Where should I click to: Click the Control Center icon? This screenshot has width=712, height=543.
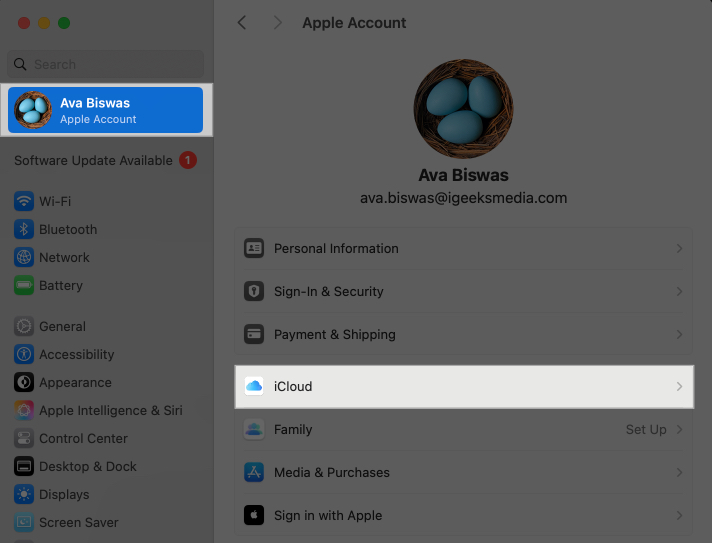pos(24,439)
